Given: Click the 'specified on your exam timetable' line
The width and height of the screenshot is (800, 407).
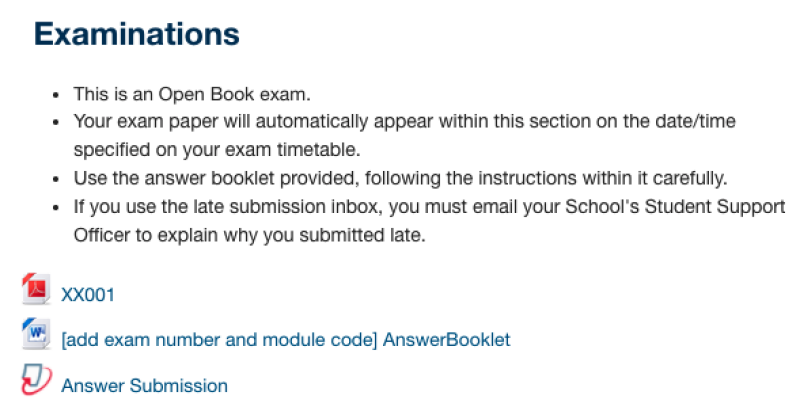Looking at the screenshot, I should 217,150.
